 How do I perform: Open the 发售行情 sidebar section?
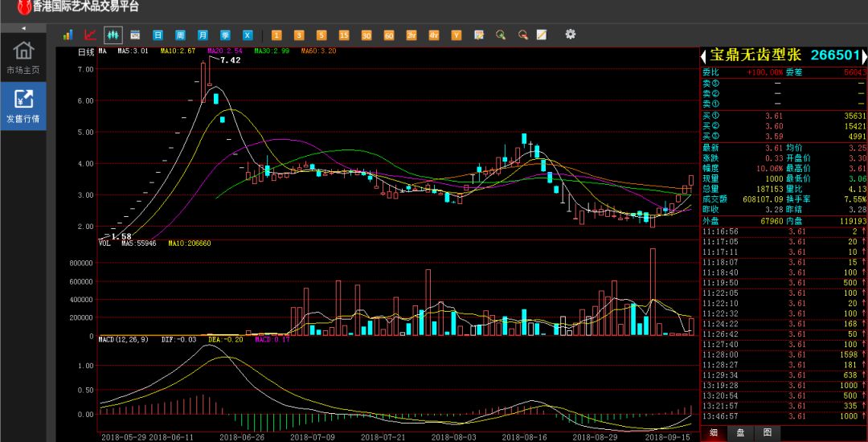(x=23, y=106)
